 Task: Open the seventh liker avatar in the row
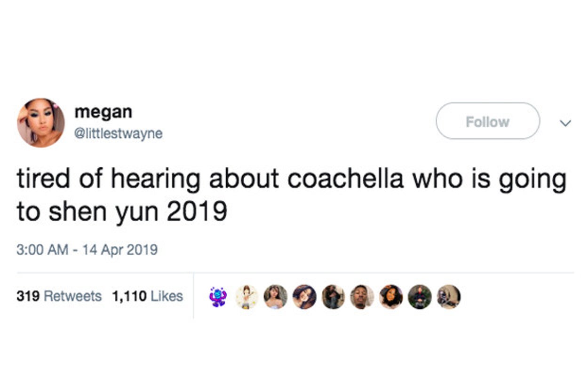[391, 296]
